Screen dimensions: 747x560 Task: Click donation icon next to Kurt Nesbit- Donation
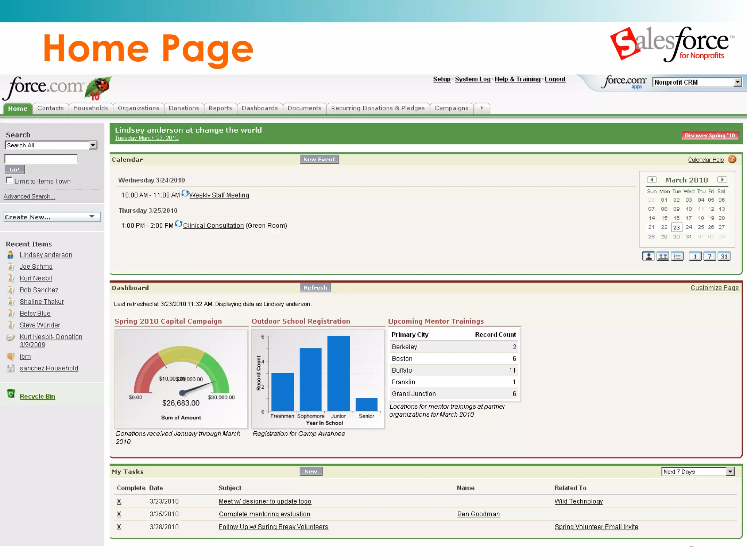(x=11, y=337)
